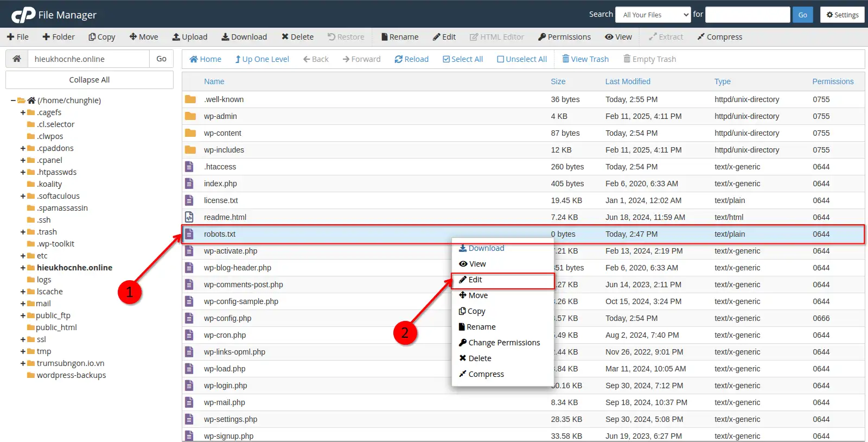The width and height of the screenshot is (868, 442).
Task: Expand the .softaculous folder
Action: coord(23,196)
